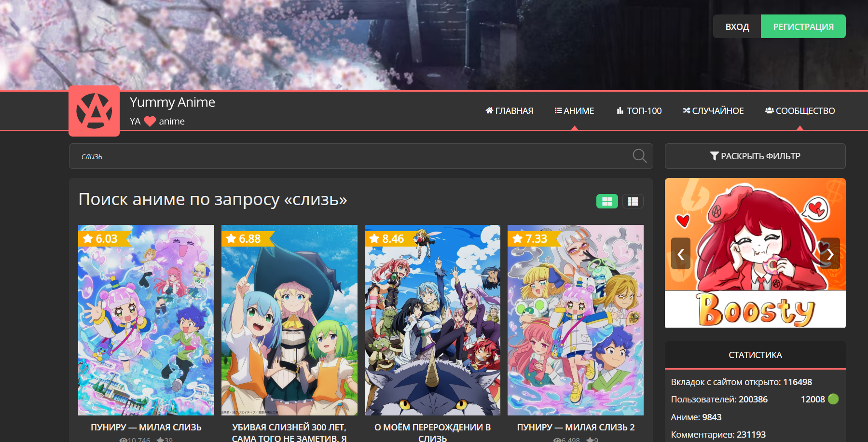
Task: Open poster rated 6.88
Action: (x=289, y=320)
